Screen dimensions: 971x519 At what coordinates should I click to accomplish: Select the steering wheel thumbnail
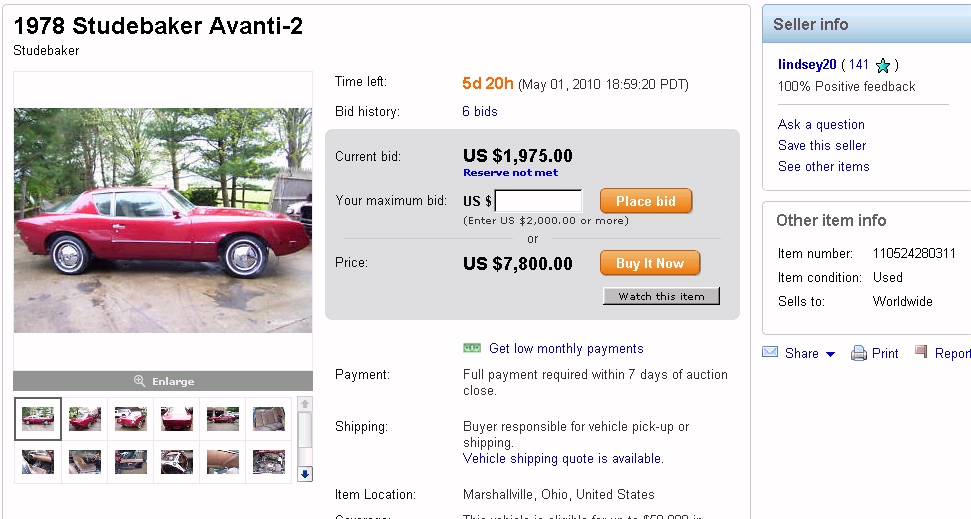[x=176, y=462]
